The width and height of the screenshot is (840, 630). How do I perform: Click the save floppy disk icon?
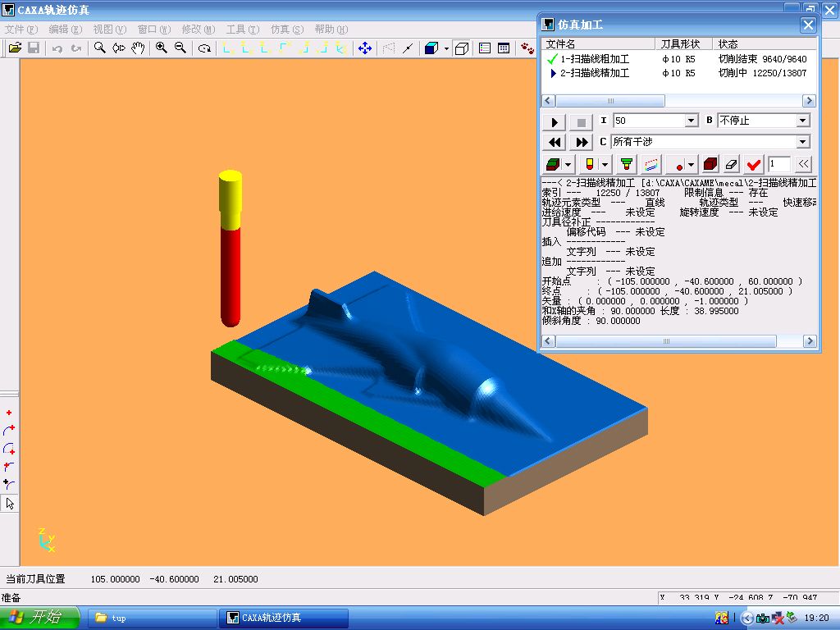coord(34,48)
